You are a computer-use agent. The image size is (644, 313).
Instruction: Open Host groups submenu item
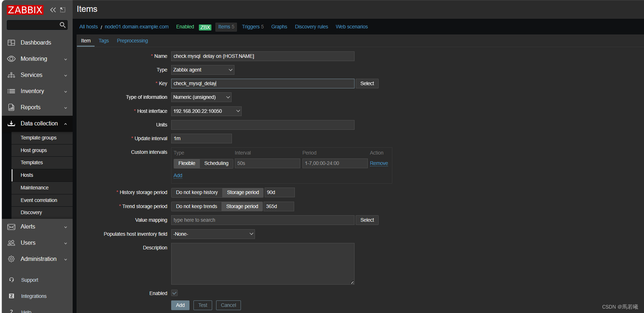coord(42,150)
